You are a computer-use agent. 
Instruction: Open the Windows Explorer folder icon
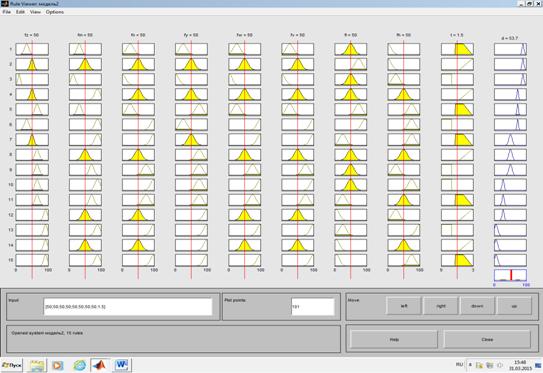37,365
